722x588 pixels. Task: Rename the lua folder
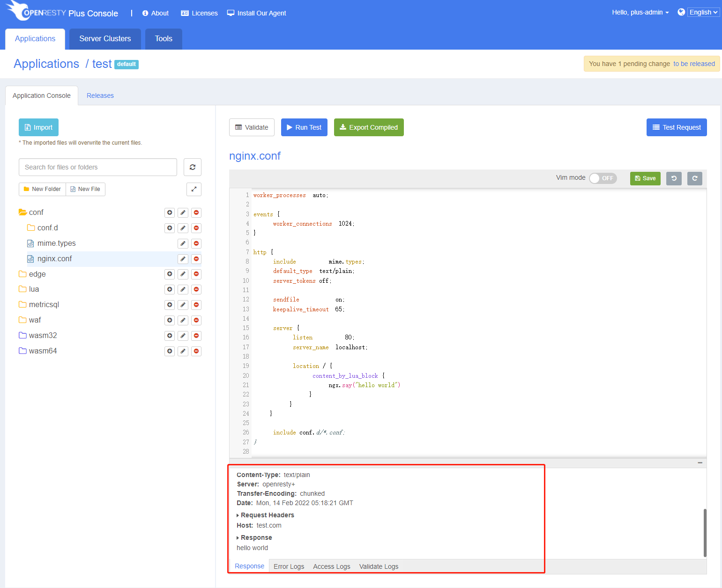(183, 289)
